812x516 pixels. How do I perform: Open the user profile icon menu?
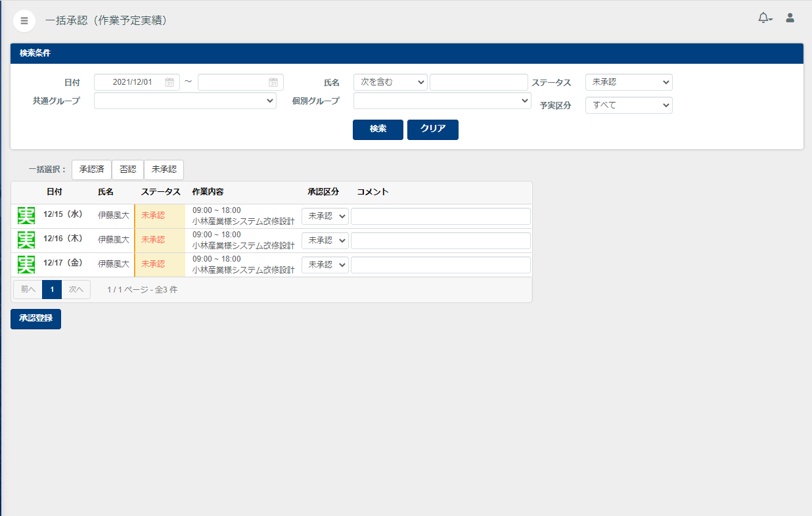tap(790, 18)
